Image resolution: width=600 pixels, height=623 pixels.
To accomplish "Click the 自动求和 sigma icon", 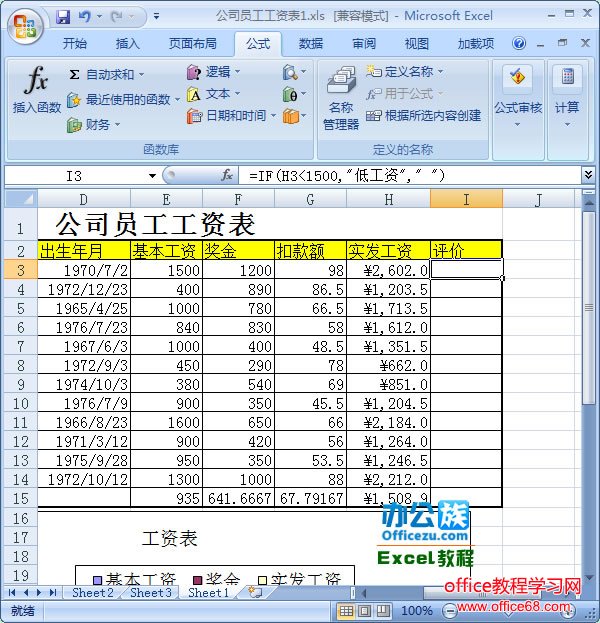I will 74,74.
